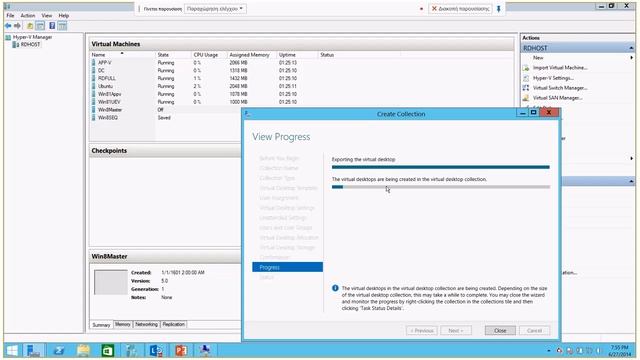Click the info icon in Create Collection wizard
This screenshot has height=360, width=640.
tap(335, 288)
